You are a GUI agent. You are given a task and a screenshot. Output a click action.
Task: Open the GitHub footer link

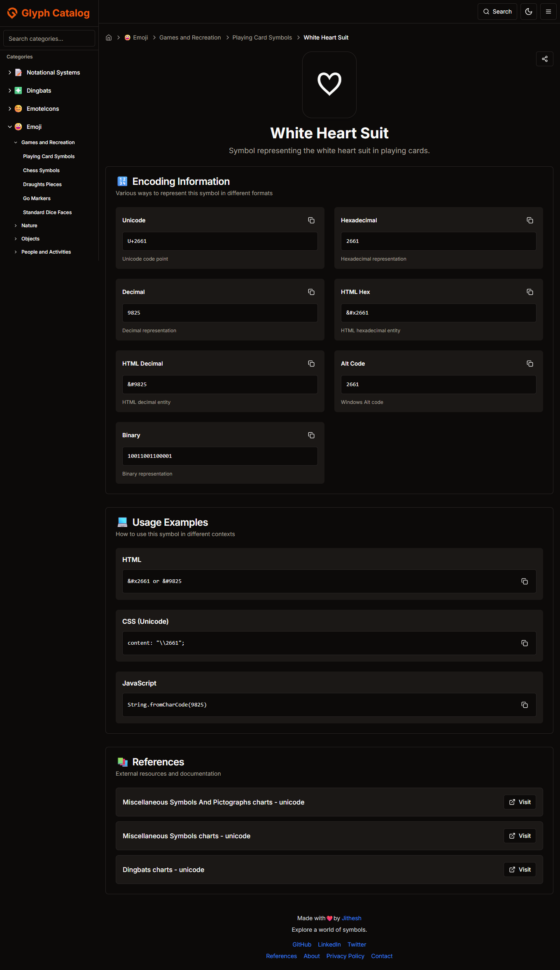tap(302, 944)
